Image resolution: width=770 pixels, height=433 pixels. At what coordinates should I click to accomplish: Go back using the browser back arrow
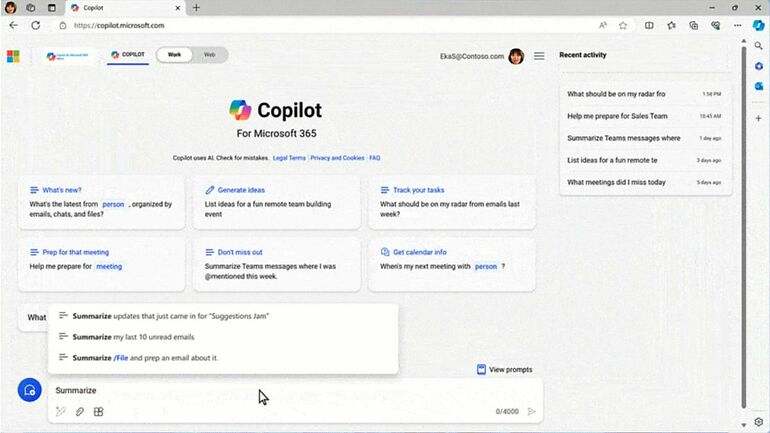[13, 25]
